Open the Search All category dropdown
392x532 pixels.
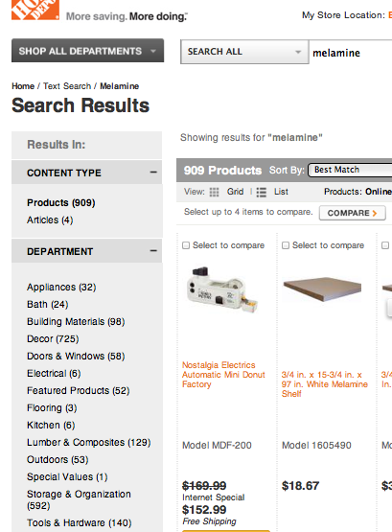tap(244, 52)
